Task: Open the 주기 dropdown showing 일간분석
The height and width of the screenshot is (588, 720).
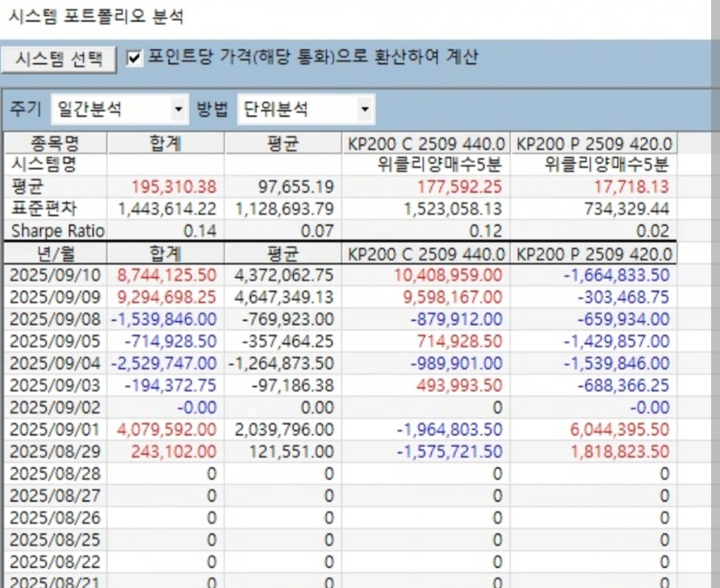Action: click(119, 109)
